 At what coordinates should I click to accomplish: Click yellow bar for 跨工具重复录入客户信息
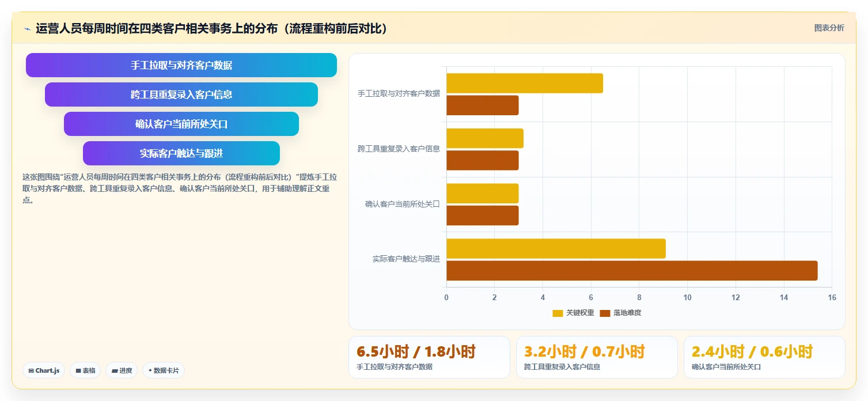485,138
